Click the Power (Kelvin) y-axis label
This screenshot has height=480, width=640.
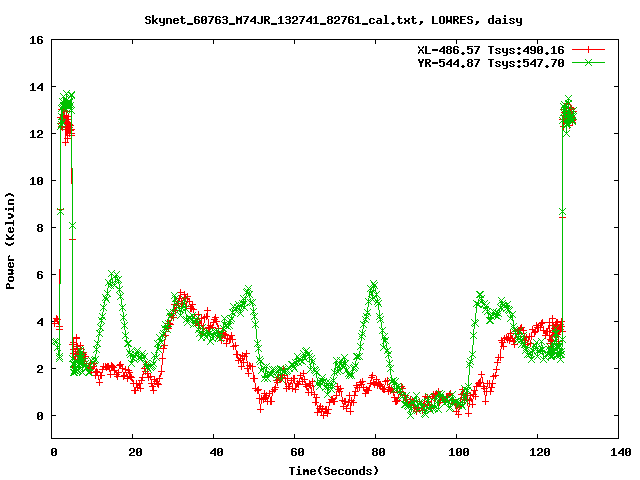point(10,241)
